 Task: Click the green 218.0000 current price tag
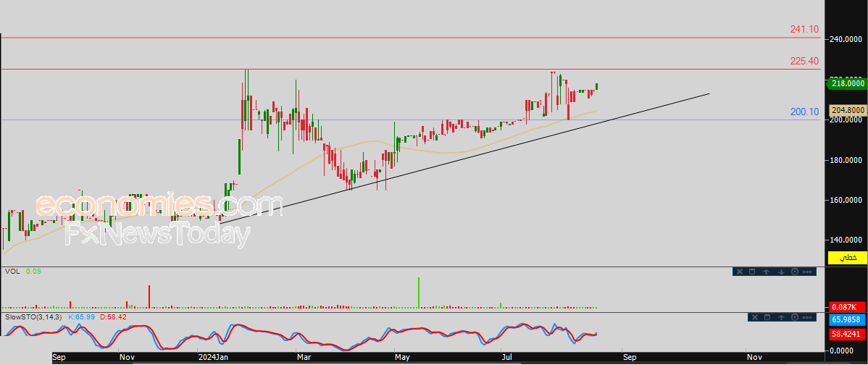click(x=846, y=83)
